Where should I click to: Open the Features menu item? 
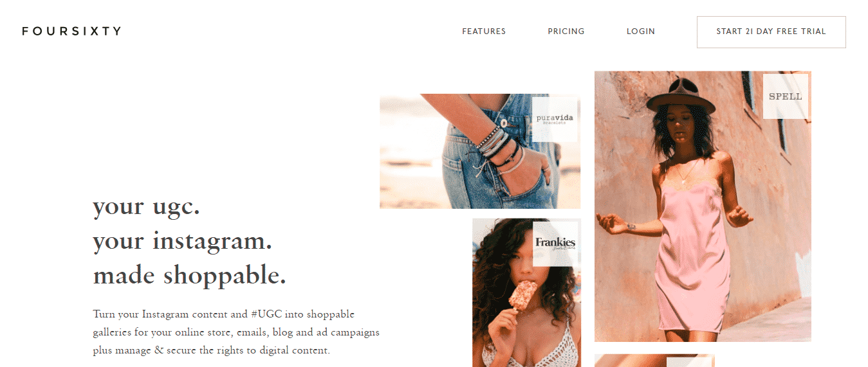(484, 31)
